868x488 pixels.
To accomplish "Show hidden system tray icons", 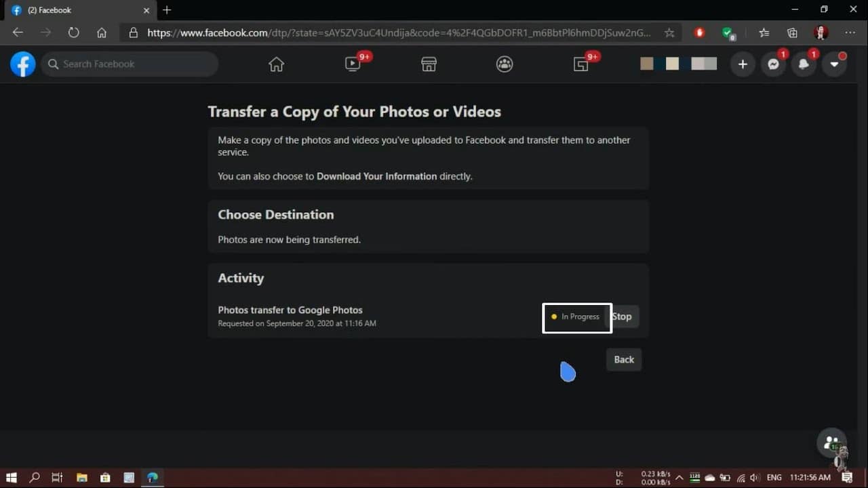I will [x=679, y=478].
